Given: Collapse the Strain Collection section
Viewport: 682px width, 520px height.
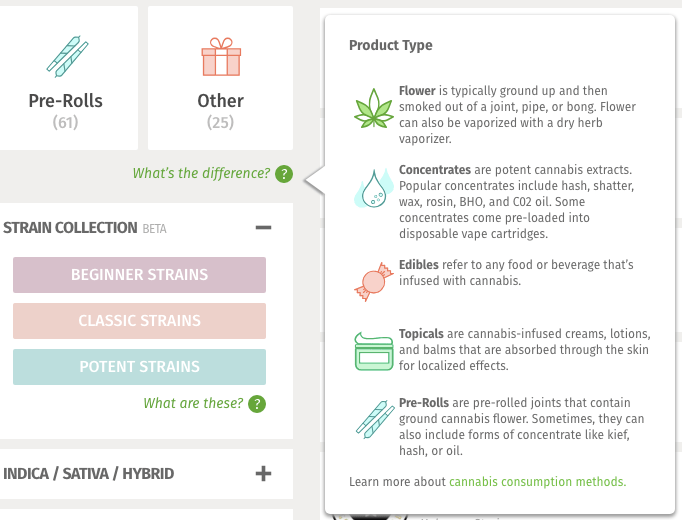Looking at the screenshot, I should tap(263, 228).
